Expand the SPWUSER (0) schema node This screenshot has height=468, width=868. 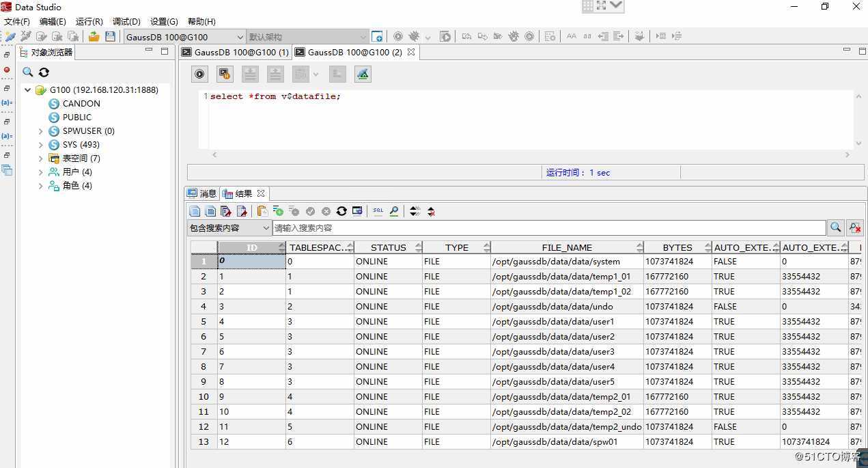[41, 131]
